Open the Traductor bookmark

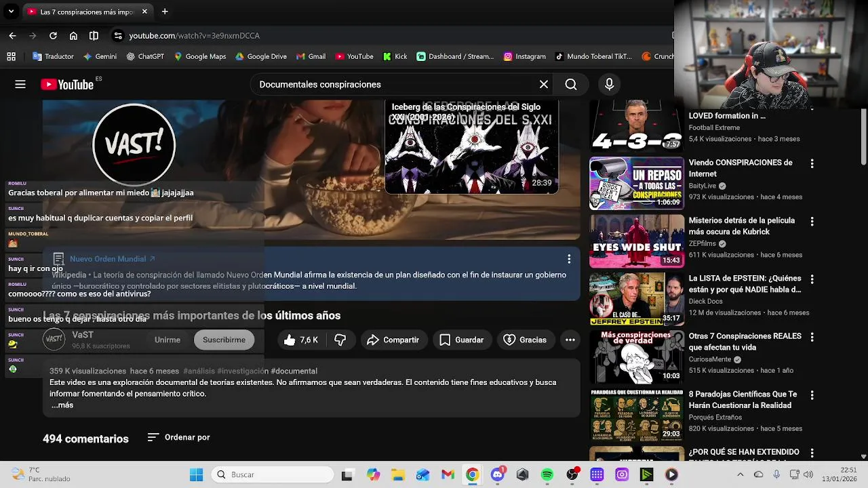pos(52,56)
